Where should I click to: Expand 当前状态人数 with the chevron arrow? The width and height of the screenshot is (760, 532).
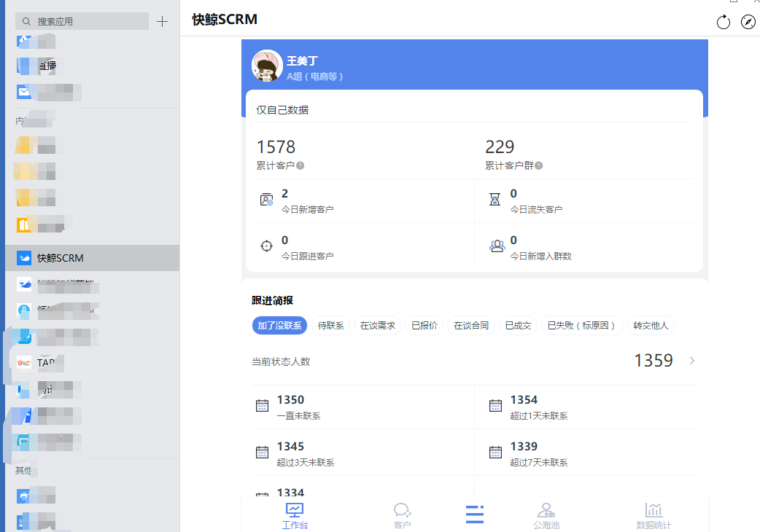[692, 361]
